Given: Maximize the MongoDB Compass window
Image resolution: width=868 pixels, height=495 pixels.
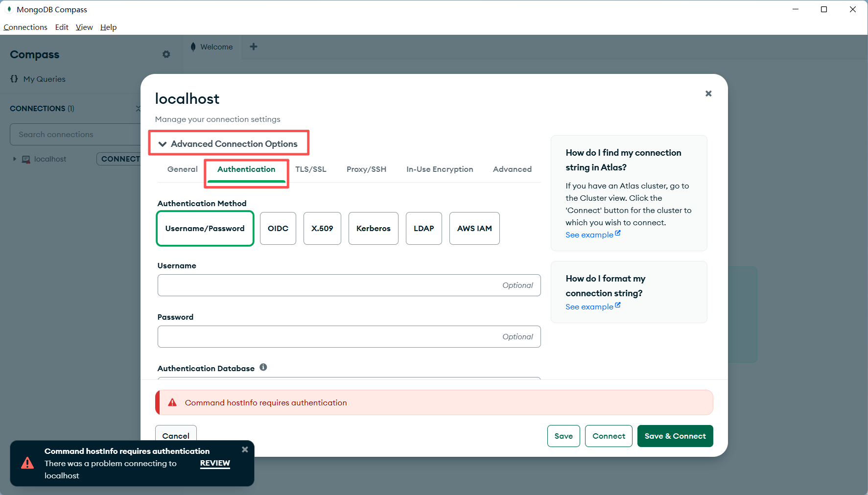Looking at the screenshot, I should 824,9.
